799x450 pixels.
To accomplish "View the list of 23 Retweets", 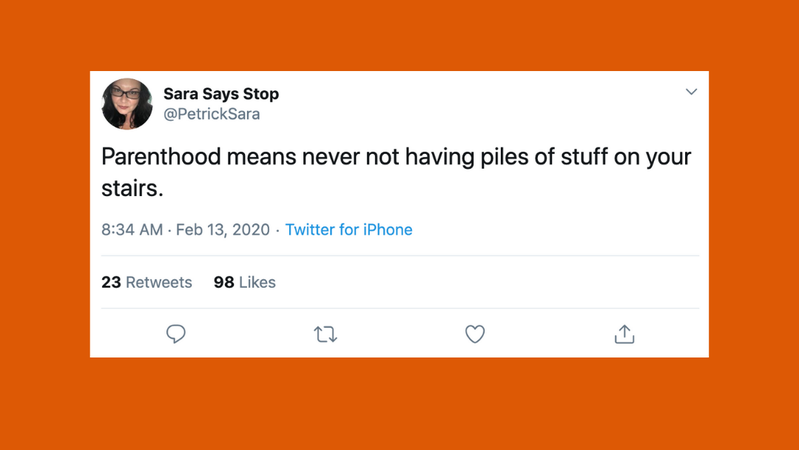I will [x=147, y=283].
